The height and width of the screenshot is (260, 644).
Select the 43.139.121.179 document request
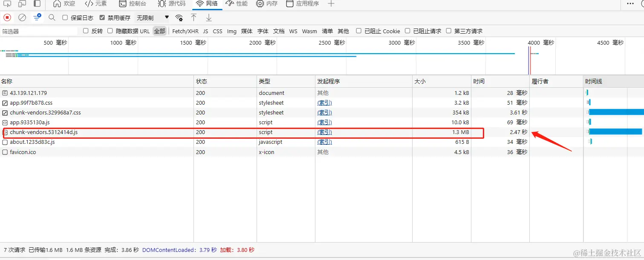28,93
